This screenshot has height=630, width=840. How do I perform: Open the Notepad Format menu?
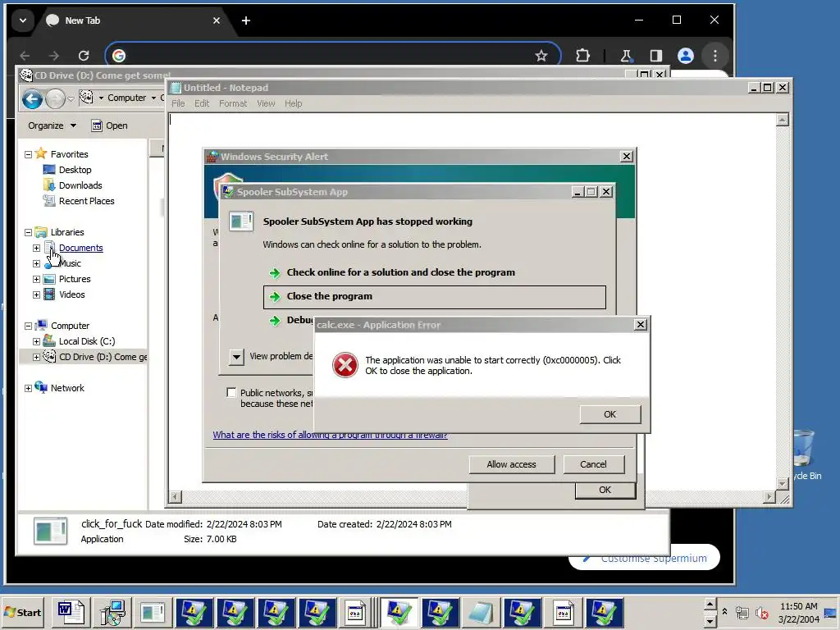(233, 103)
